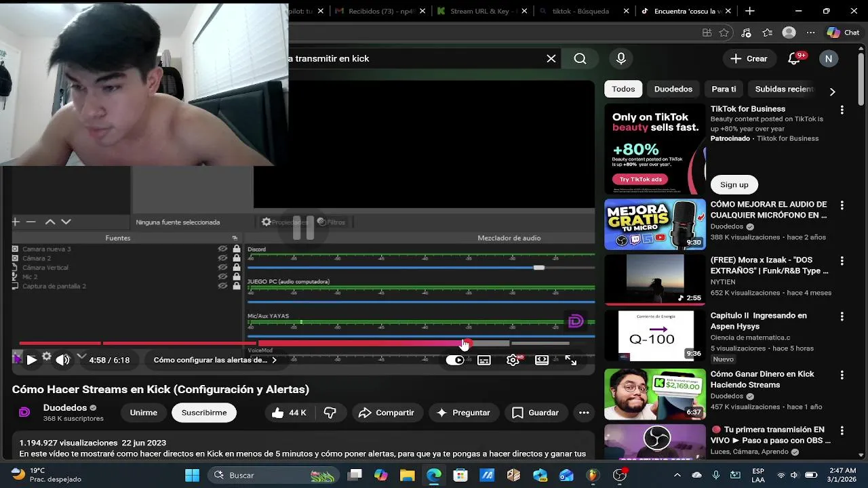Image resolution: width=868 pixels, height=488 pixels.
Task: Open the account avatar 'N' menu
Action: click(828, 58)
